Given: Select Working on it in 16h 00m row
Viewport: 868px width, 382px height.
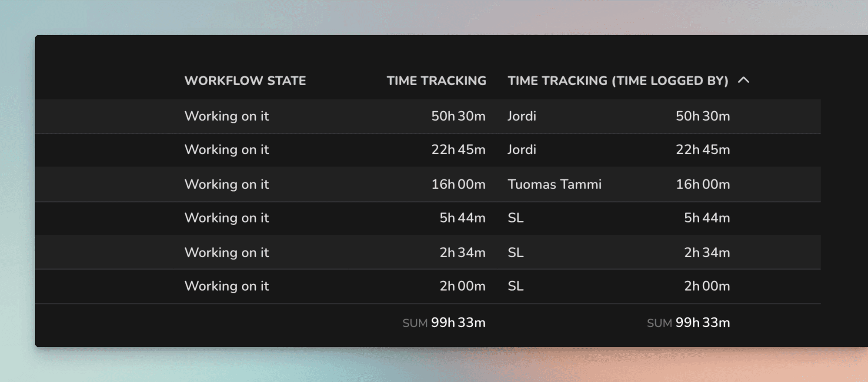Looking at the screenshot, I should 227,184.
